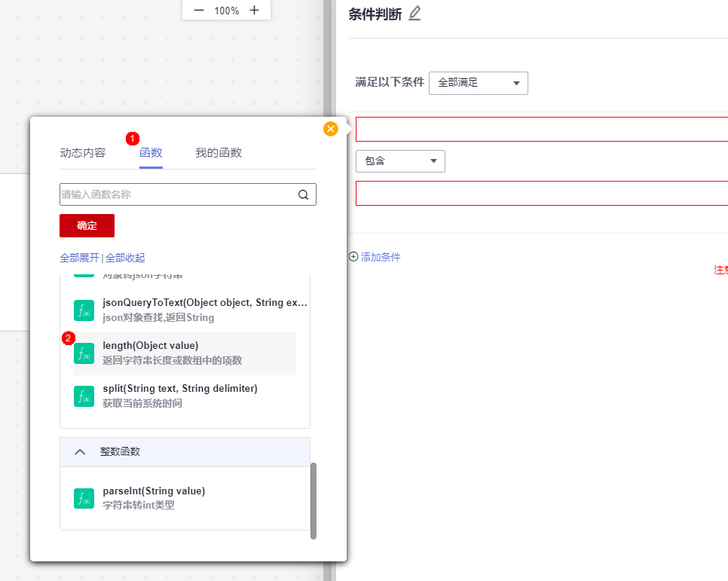Screen dimensions: 728x581
Task: Click the length function fx icon
Action: [84, 353]
